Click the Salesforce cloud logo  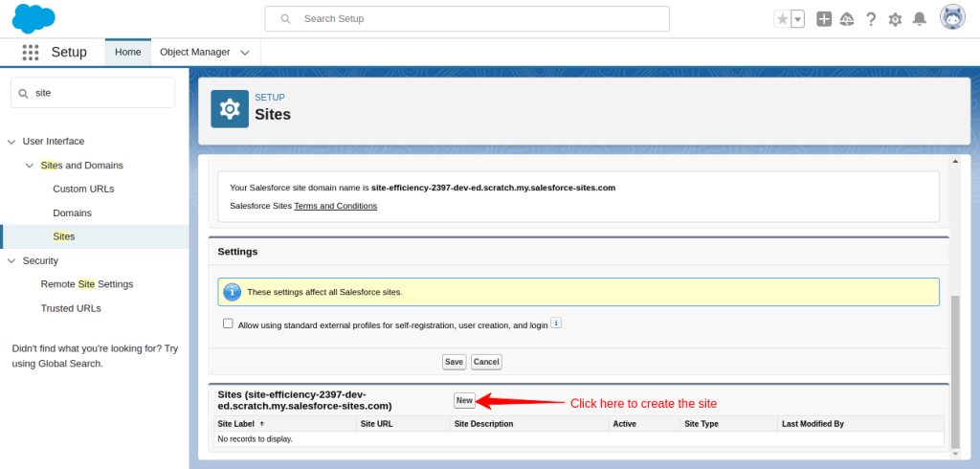click(33, 18)
